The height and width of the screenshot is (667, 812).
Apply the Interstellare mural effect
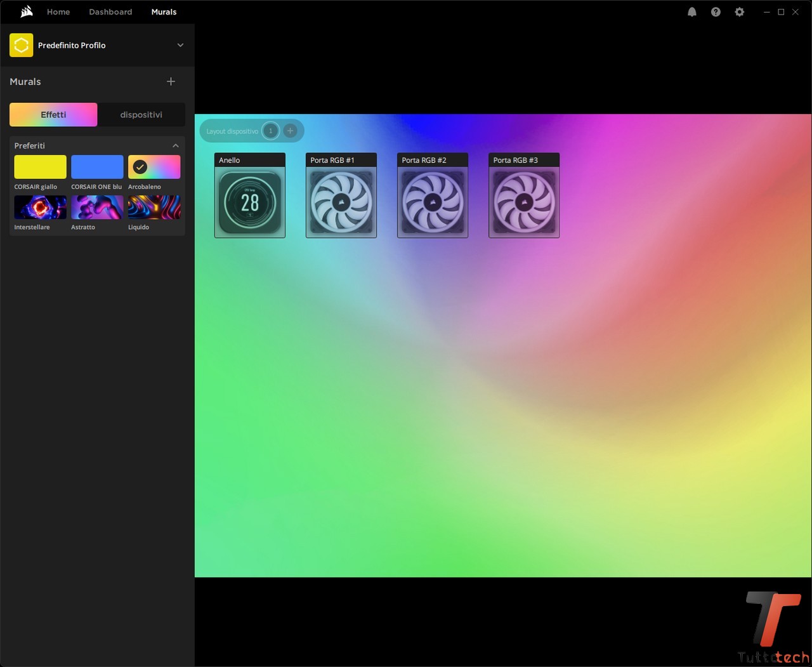coord(40,208)
